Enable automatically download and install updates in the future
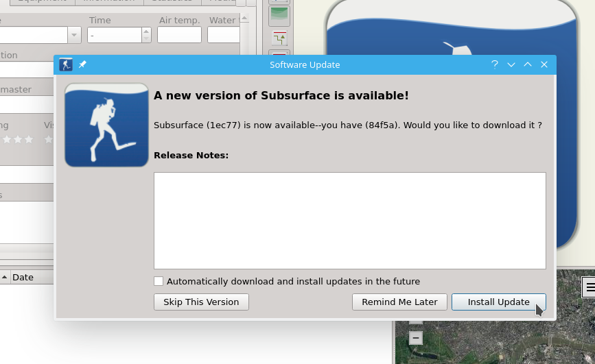This screenshot has width=595, height=364. pos(159,281)
